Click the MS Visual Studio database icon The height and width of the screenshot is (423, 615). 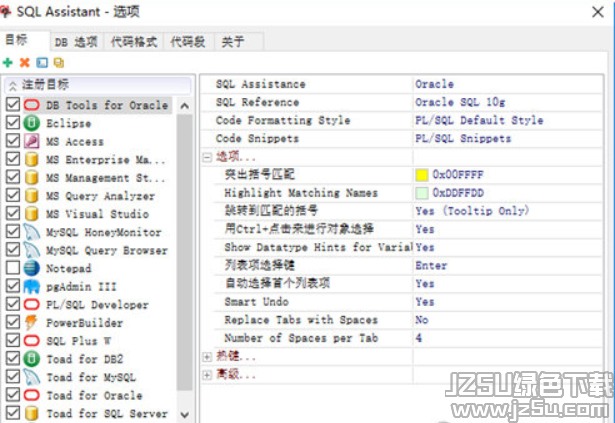pos(32,213)
